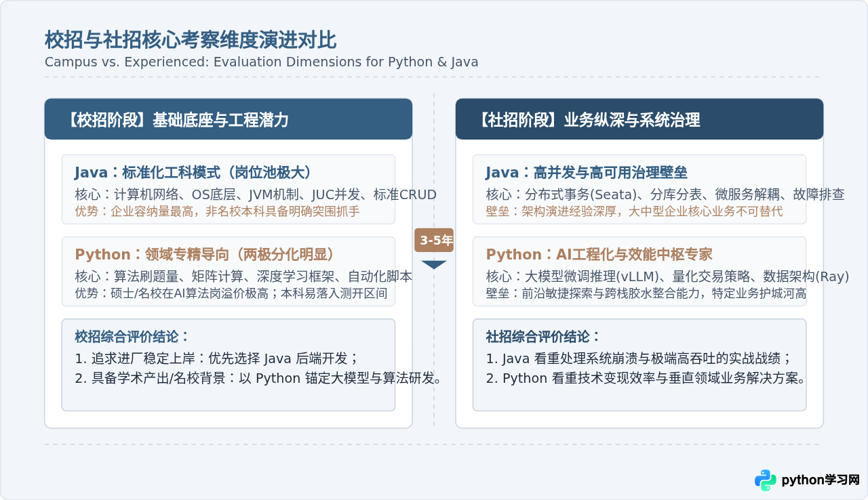Click the line 1. Java 看重处理系统崩溃
868x500 pixels.
(639, 358)
